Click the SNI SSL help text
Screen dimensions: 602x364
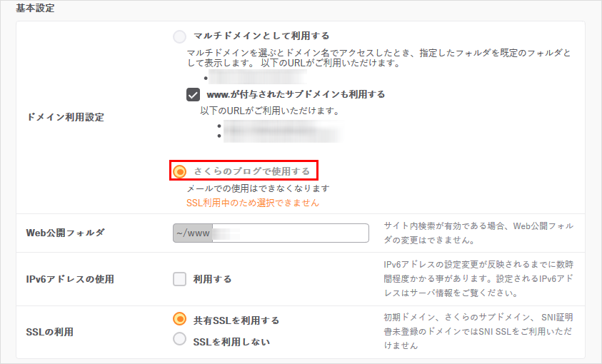[480, 330]
